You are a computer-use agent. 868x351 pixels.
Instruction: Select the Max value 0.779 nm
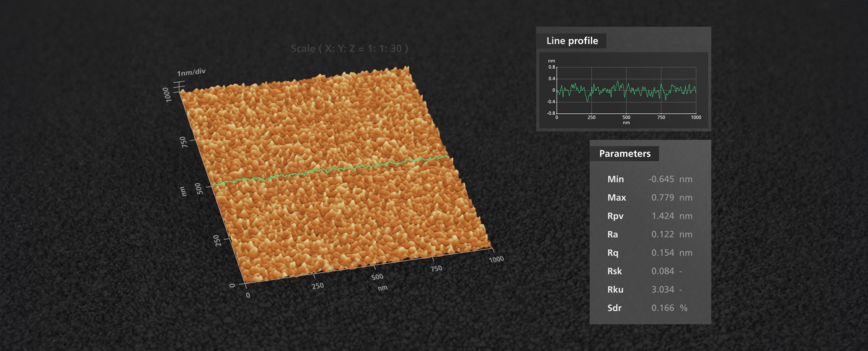tap(672, 198)
